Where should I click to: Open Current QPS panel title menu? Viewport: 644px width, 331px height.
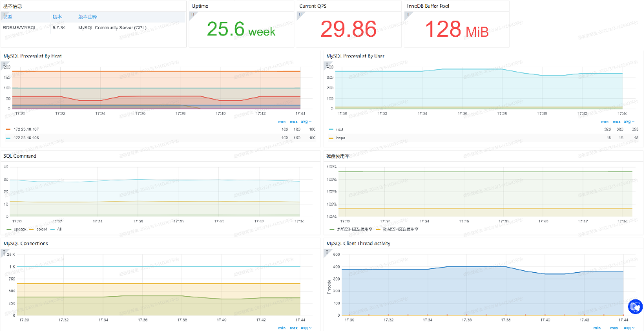pyautogui.click(x=312, y=6)
